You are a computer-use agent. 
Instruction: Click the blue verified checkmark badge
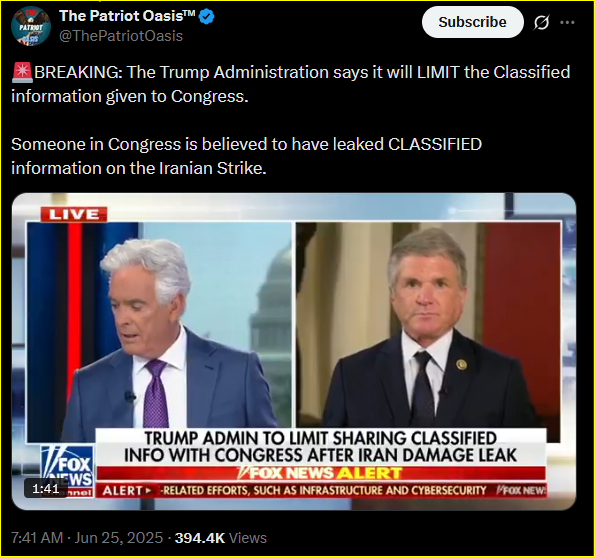tap(207, 17)
